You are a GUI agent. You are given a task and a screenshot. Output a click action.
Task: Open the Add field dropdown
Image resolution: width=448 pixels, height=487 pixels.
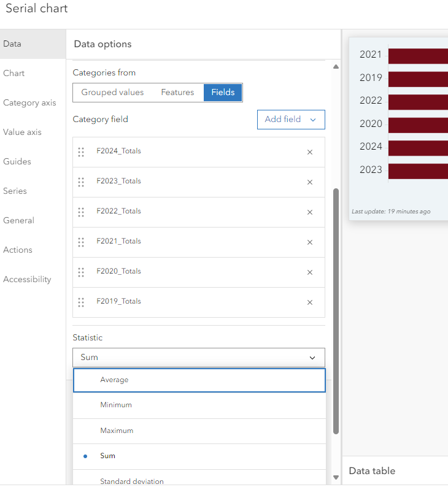pos(290,120)
